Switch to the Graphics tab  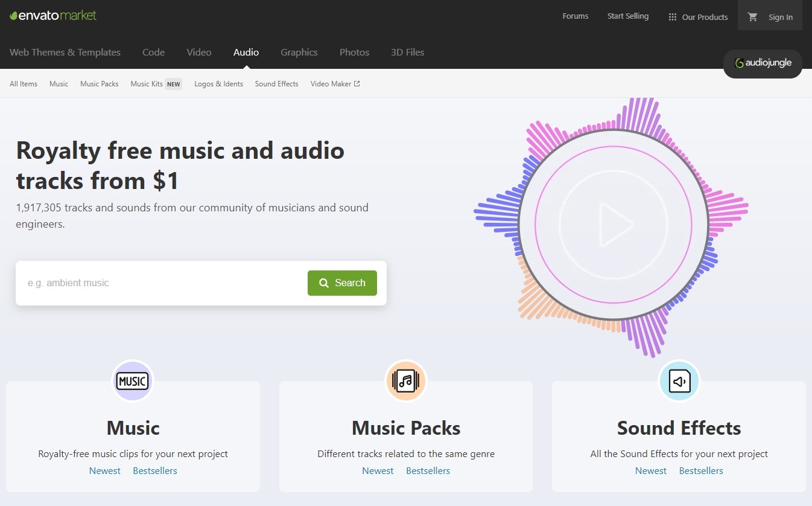[299, 53]
